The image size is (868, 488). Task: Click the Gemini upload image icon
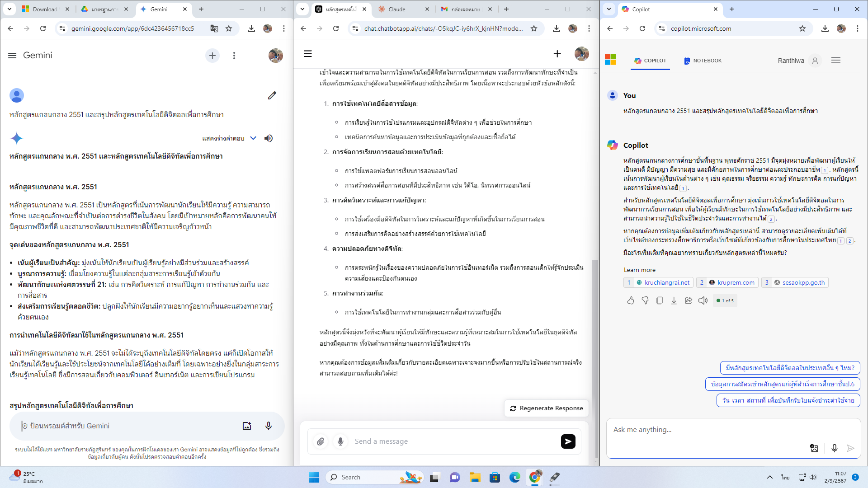tap(247, 426)
